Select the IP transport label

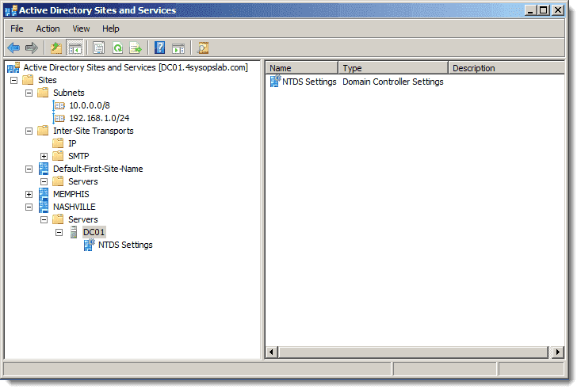tap(72, 143)
